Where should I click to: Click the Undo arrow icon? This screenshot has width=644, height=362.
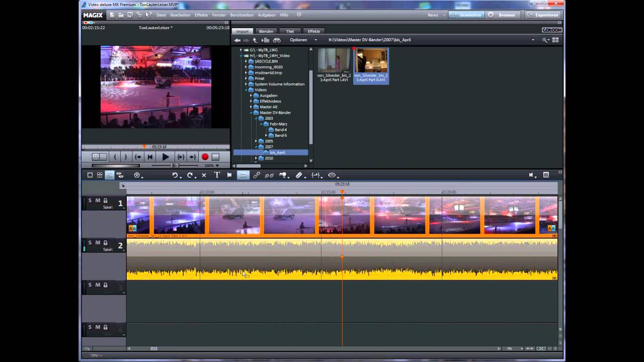pos(175,175)
